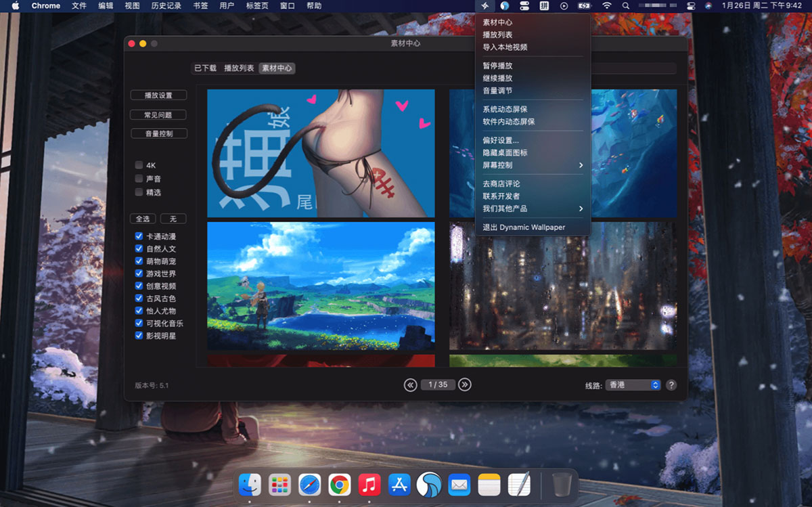Expand the 我们其他产品 submenu
Viewport: 812px width, 507px height.
[x=533, y=208]
